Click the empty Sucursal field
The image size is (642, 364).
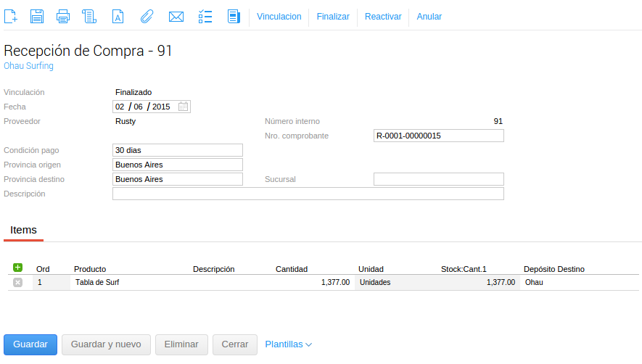click(438, 179)
